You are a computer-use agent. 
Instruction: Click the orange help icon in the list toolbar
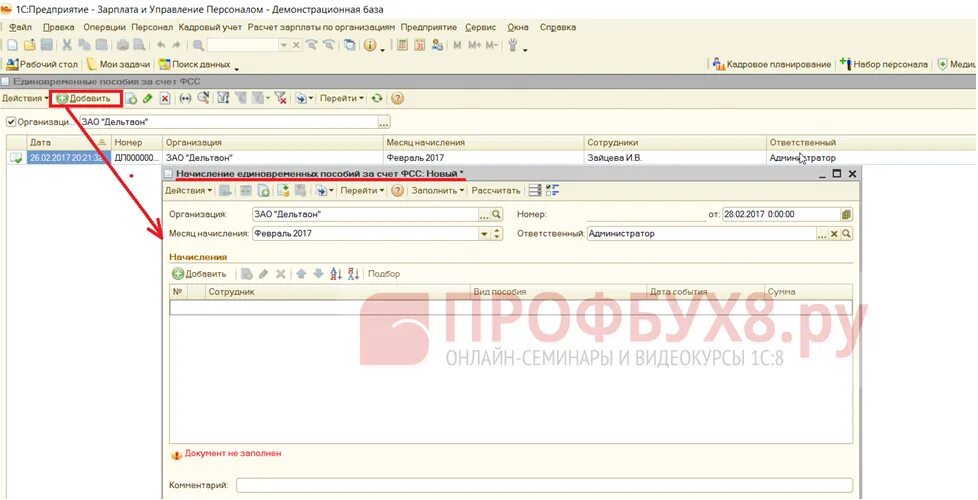pos(397,98)
